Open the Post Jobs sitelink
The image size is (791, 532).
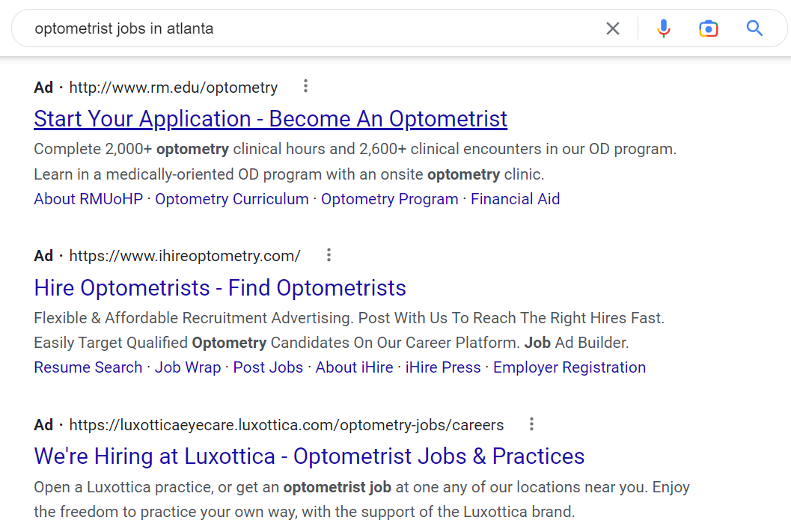[x=268, y=367]
